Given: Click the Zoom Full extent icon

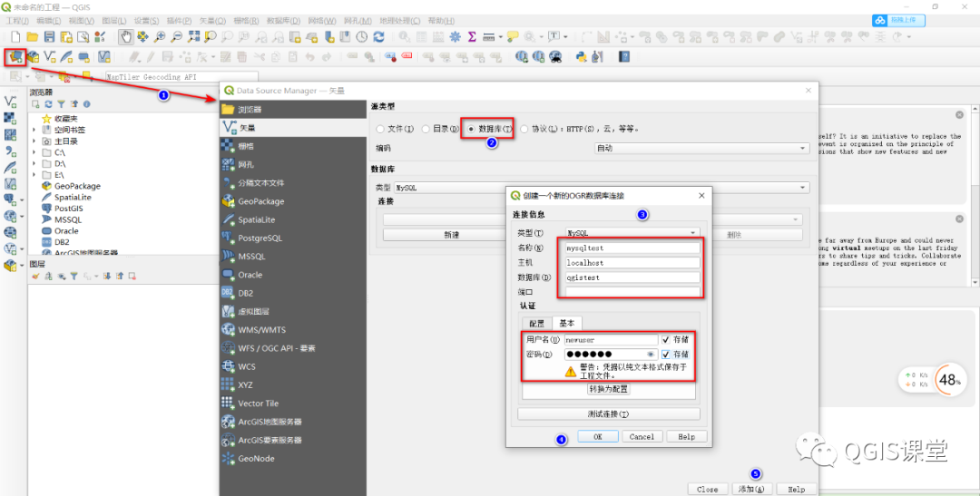Looking at the screenshot, I should (x=194, y=37).
